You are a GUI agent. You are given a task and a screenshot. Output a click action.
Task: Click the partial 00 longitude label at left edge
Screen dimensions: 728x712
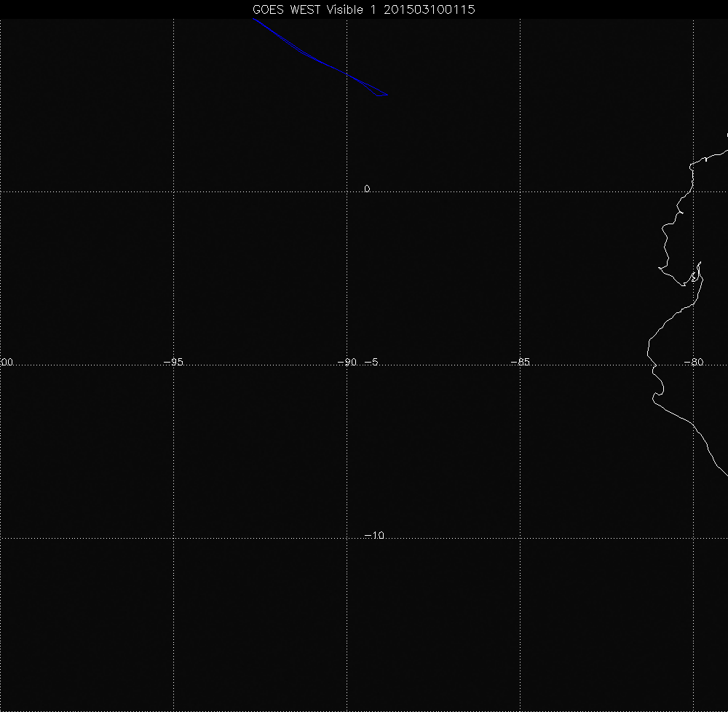click(7, 362)
